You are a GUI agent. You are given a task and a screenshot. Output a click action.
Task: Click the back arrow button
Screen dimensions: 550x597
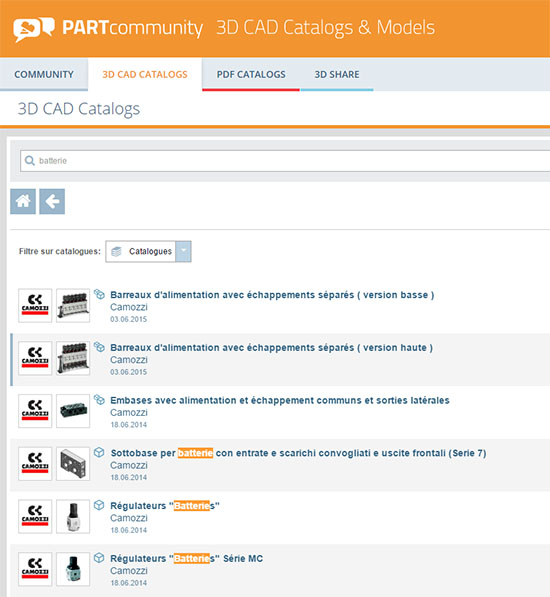pos(52,201)
